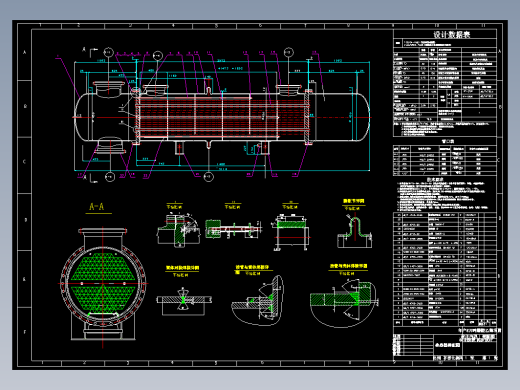Click the parts list table
Viewport: 520px width, 390px height.
[445, 269]
